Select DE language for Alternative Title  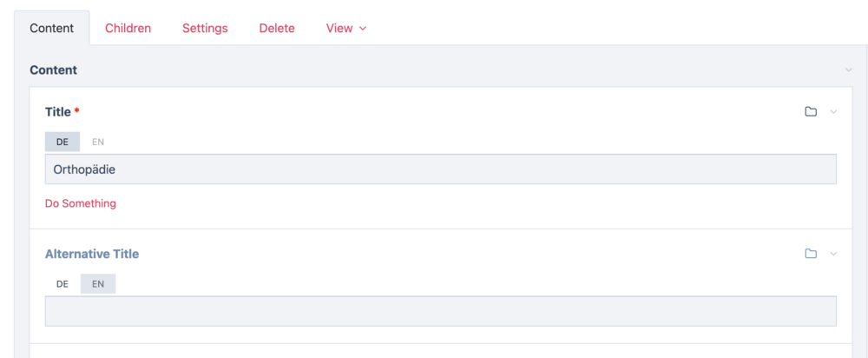(x=62, y=284)
